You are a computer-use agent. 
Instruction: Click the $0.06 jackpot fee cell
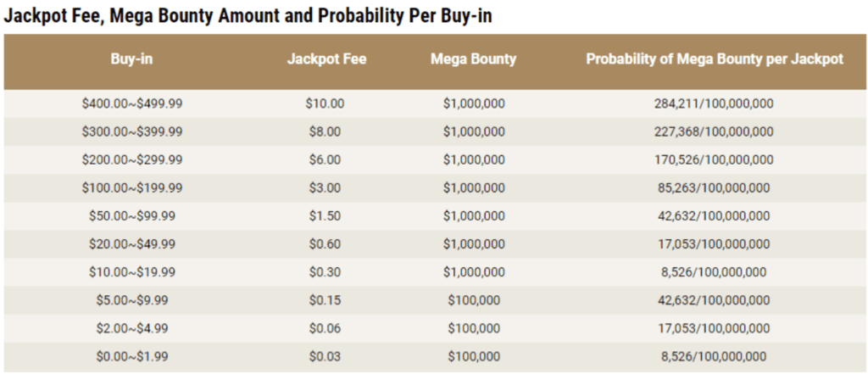tap(325, 328)
